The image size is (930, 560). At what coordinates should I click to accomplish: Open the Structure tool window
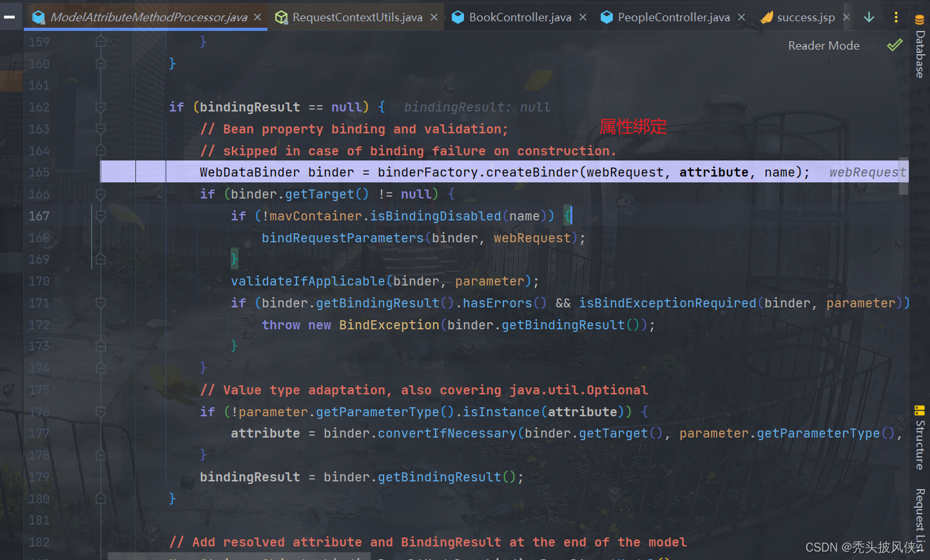pos(920,438)
